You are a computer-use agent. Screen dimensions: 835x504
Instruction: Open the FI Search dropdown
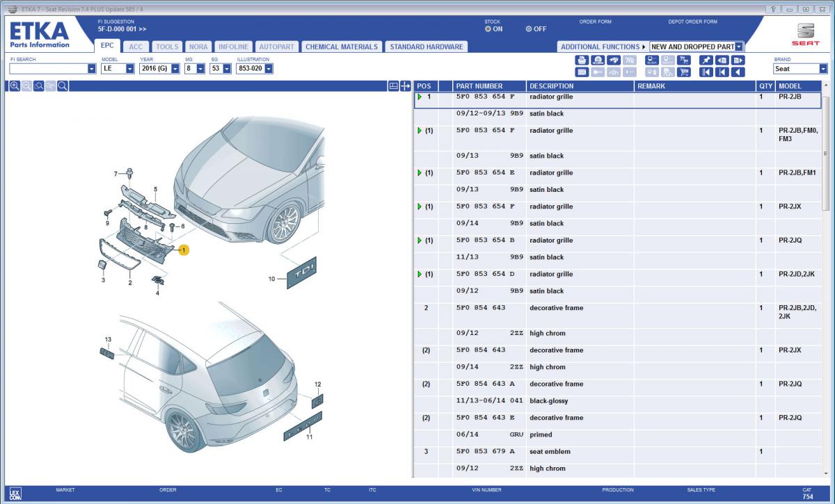click(x=92, y=69)
